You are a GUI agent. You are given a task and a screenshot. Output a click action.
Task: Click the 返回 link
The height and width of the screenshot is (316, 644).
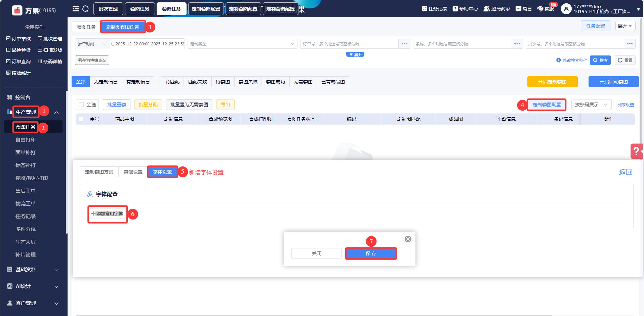tap(626, 172)
